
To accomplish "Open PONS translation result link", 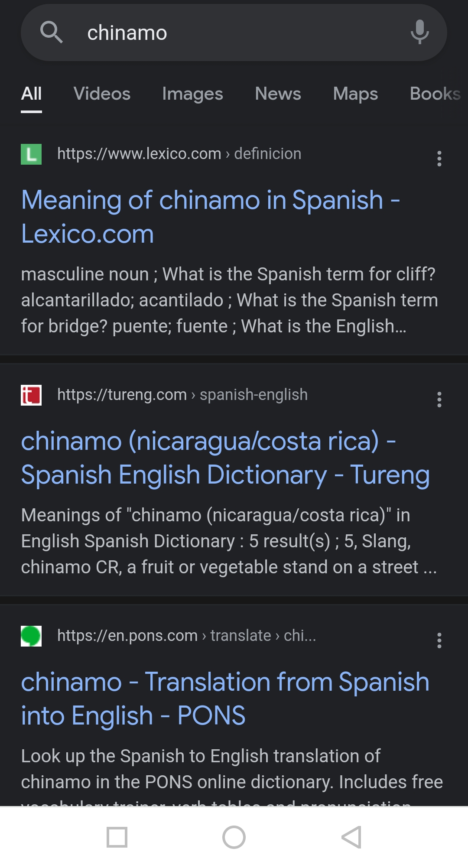I will pos(225,699).
